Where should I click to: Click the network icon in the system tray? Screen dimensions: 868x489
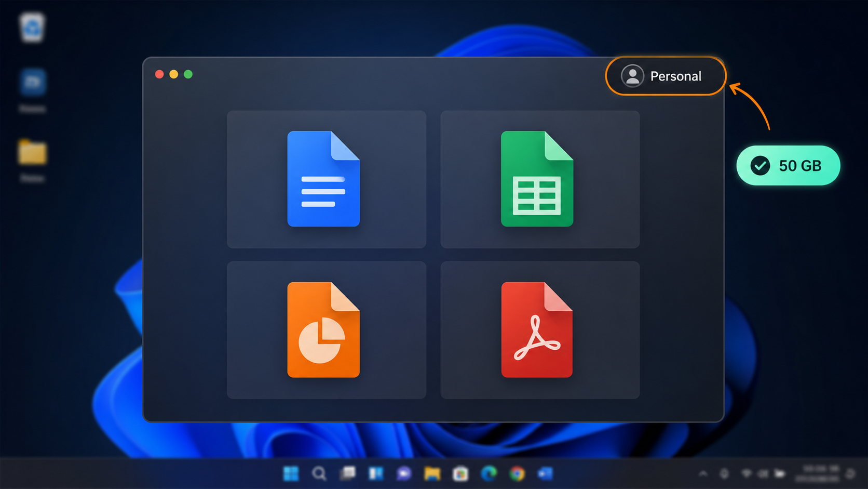tap(747, 473)
